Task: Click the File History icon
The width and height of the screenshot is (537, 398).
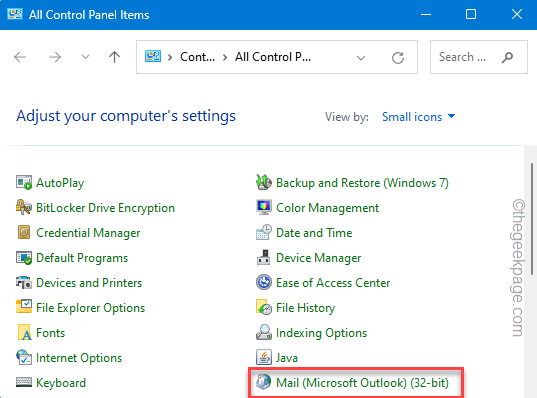Action: (264, 307)
